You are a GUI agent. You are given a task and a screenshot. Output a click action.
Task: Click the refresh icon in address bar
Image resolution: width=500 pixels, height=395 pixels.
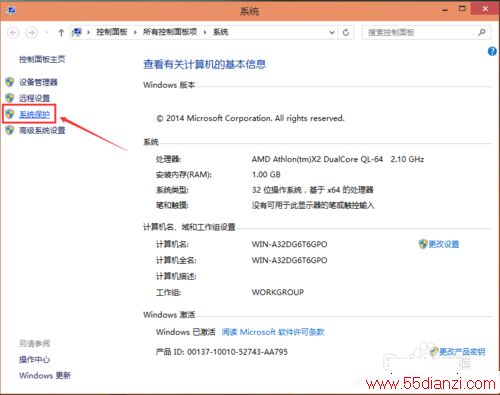346,32
